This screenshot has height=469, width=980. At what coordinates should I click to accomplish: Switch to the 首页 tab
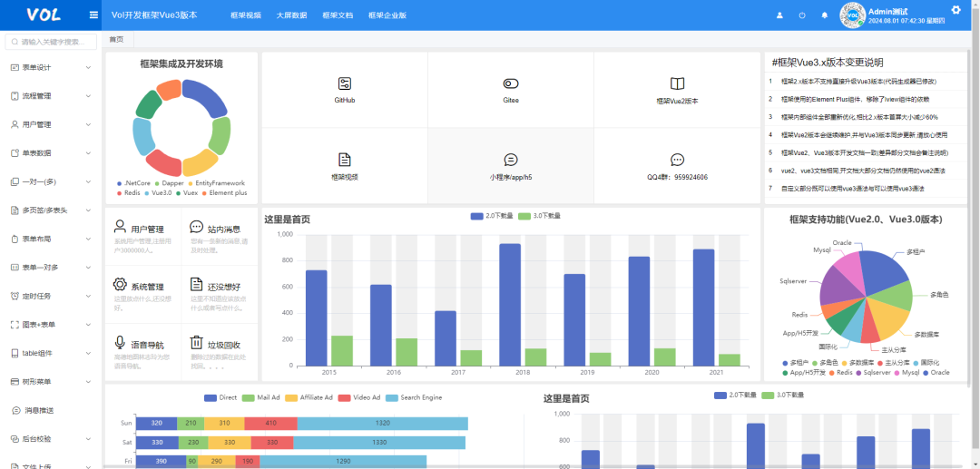[116, 40]
